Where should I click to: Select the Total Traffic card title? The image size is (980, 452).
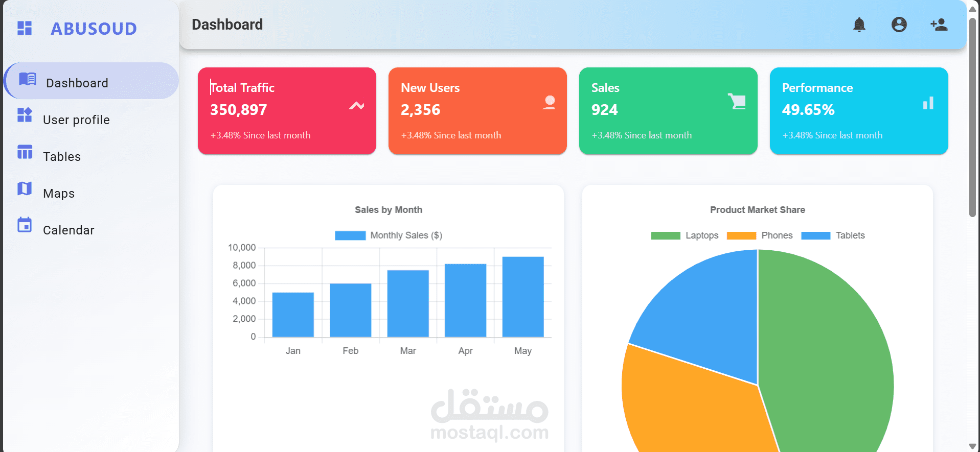[x=242, y=88]
